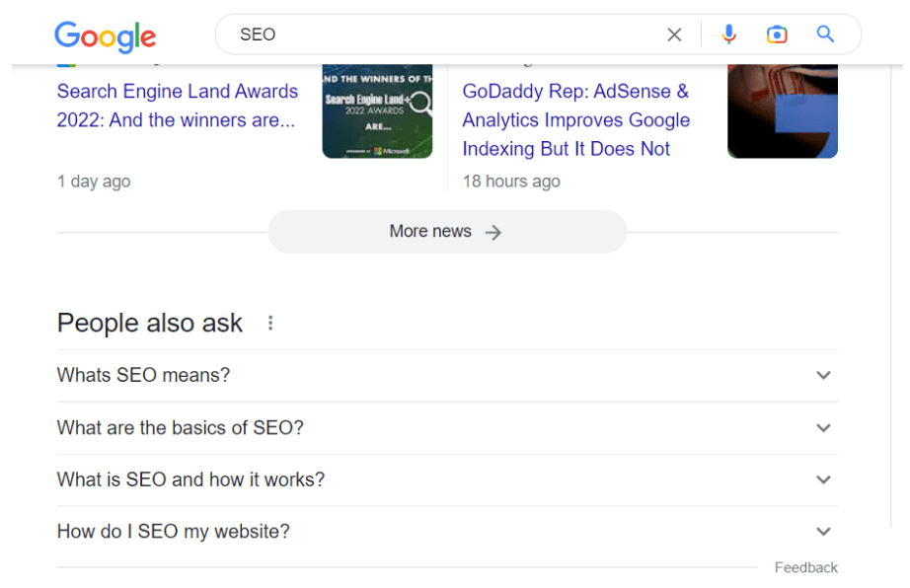Open the Google logo homepage

pos(105,37)
